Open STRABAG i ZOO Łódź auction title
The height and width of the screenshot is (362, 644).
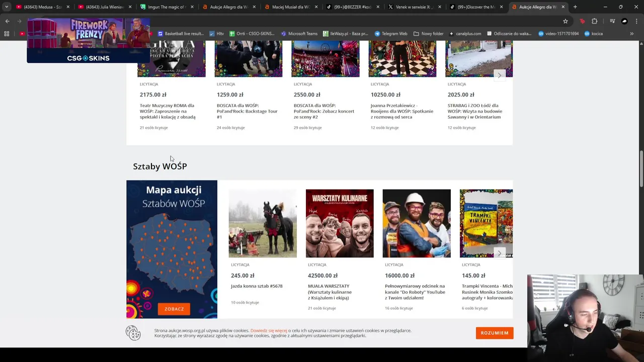475,111
